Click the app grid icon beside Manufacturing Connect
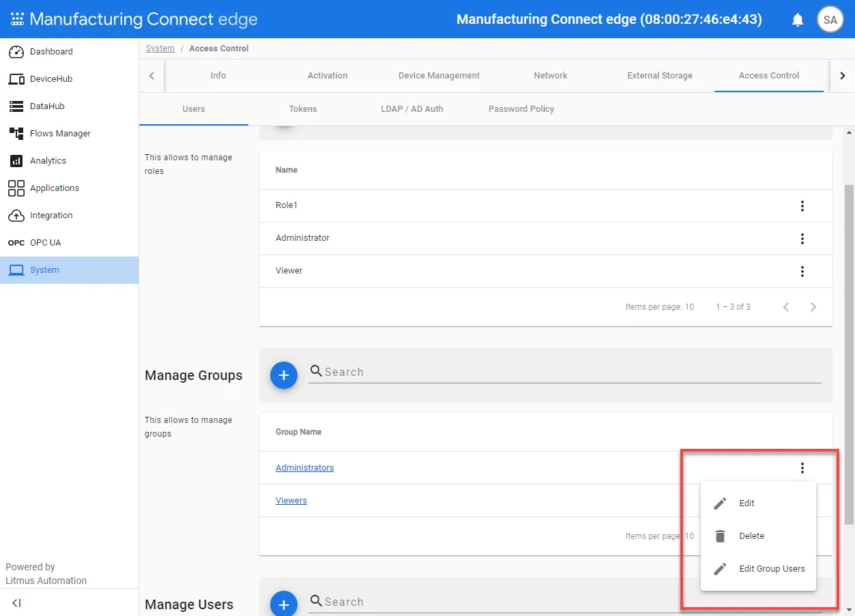Viewport: 855px width, 616px height. coord(17,19)
